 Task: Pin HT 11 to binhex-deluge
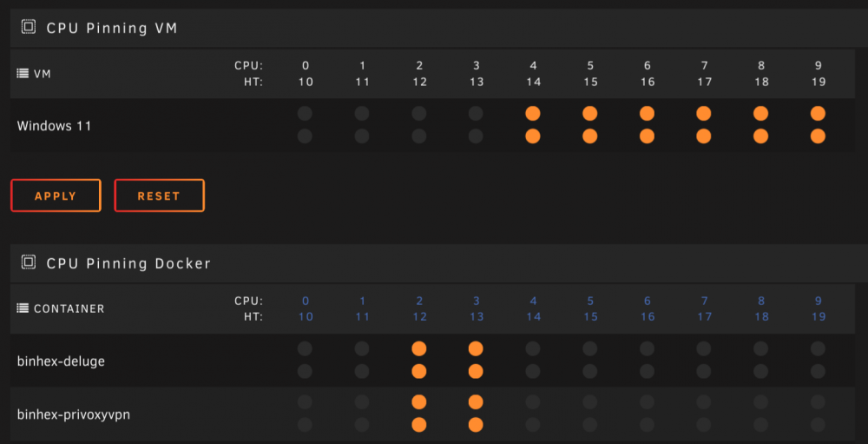coord(362,371)
